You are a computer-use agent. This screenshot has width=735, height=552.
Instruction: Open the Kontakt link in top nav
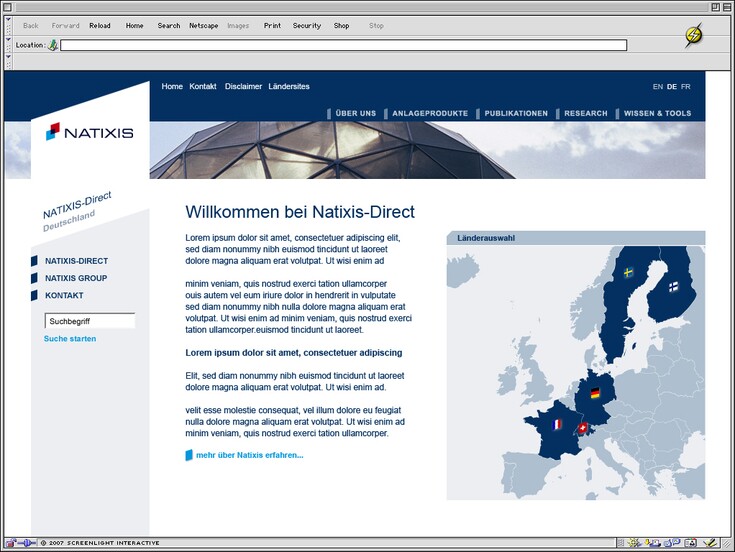pyautogui.click(x=203, y=86)
